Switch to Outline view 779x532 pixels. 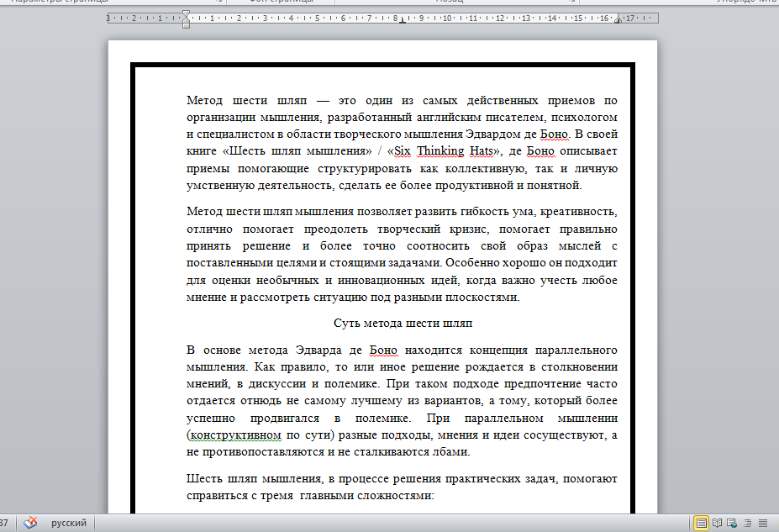[x=747, y=523]
